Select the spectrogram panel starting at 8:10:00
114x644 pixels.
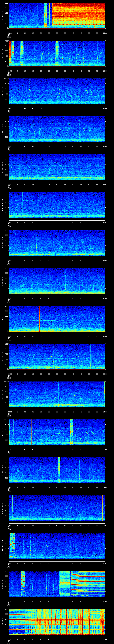click(x=57, y=16)
